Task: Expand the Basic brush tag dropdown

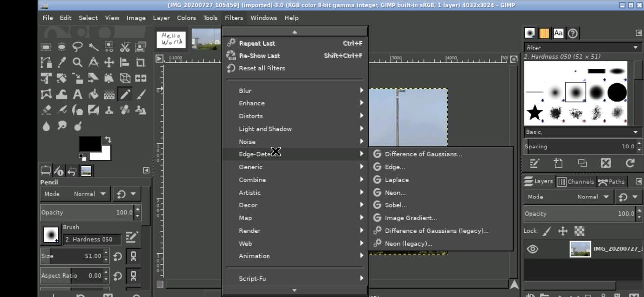Action: coord(581,132)
